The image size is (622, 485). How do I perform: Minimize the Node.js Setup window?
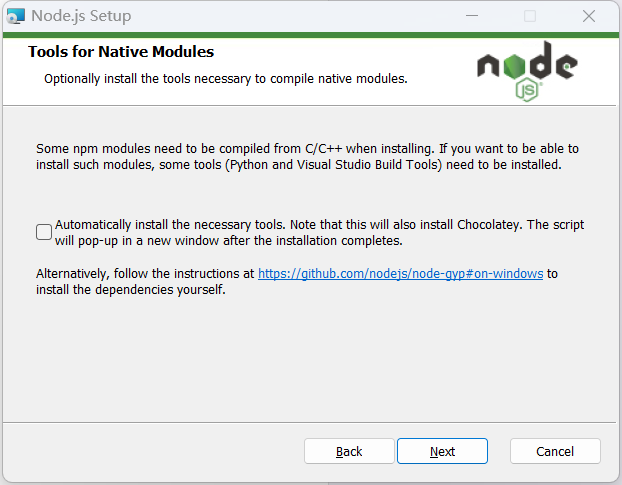point(472,16)
